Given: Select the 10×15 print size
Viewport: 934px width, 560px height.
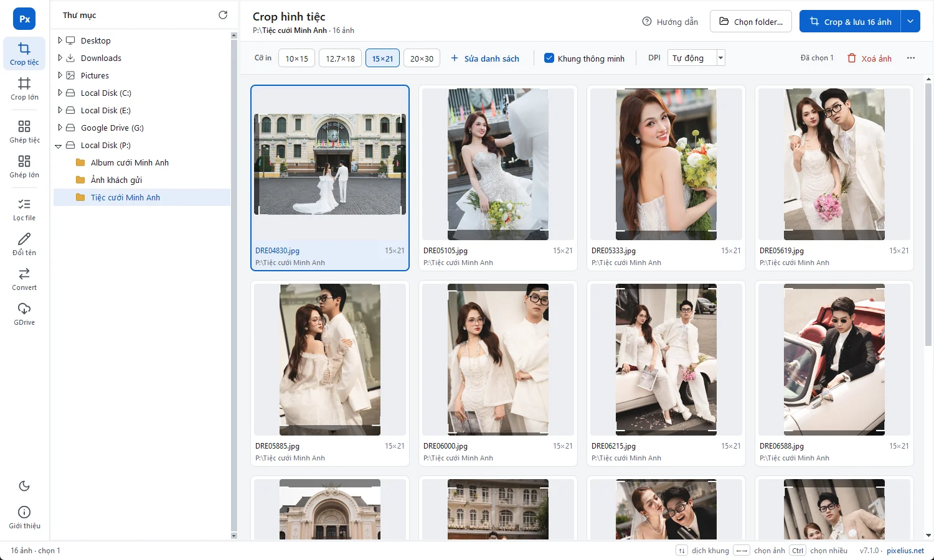Looking at the screenshot, I should pos(296,58).
